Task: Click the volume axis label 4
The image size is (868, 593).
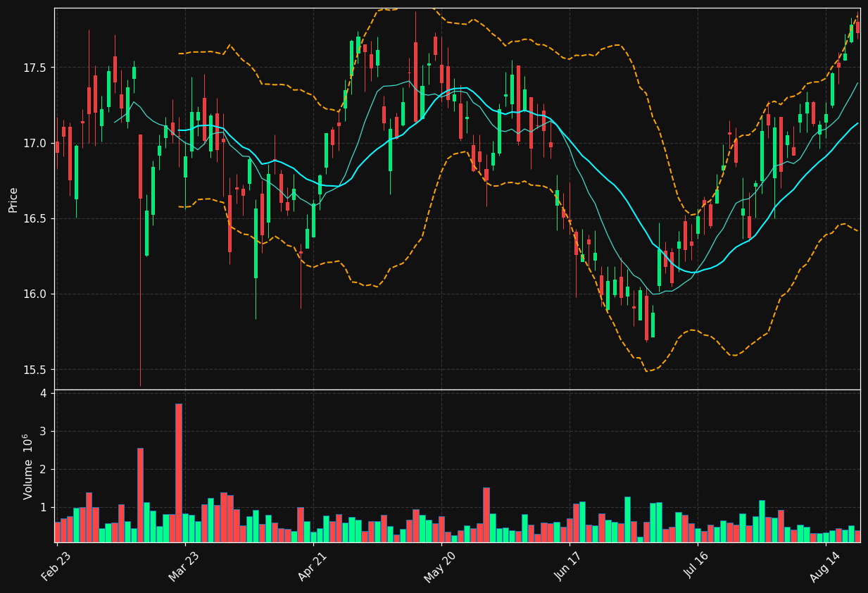Action: click(43, 393)
